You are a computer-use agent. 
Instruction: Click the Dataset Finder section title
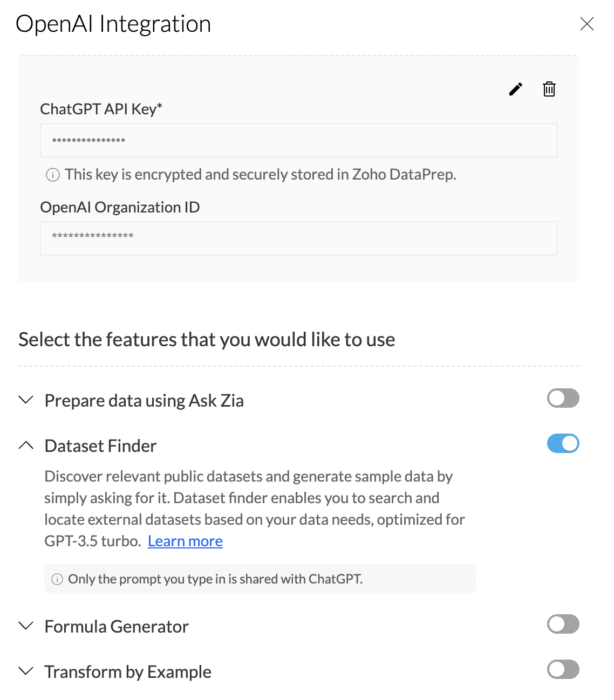(x=100, y=446)
